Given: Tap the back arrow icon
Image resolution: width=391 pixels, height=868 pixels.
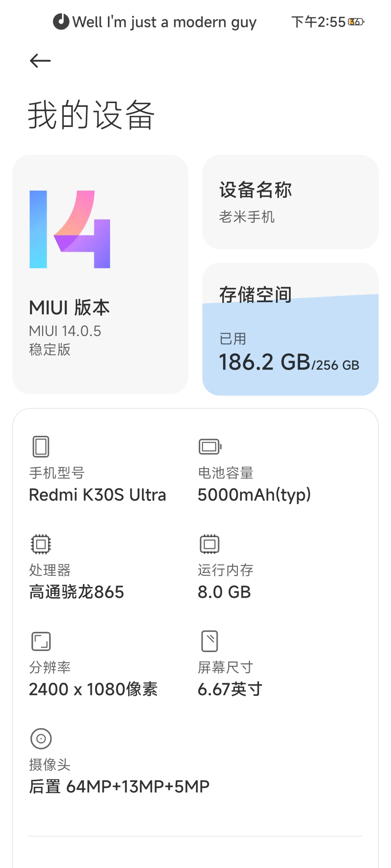Looking at the screenshot, I should 40,61.
